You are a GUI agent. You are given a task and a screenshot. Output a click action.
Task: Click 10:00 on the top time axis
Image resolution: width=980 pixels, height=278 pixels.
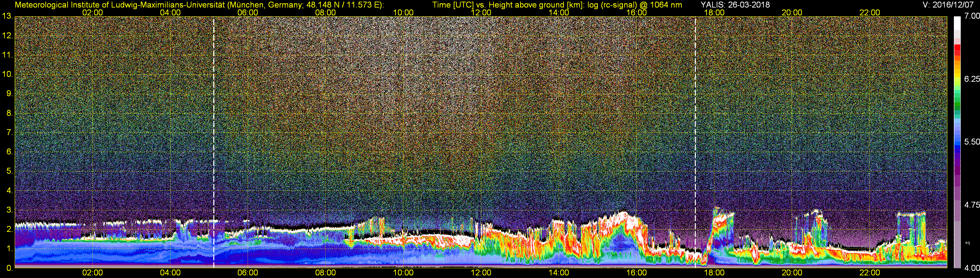(x=403, y=12)
